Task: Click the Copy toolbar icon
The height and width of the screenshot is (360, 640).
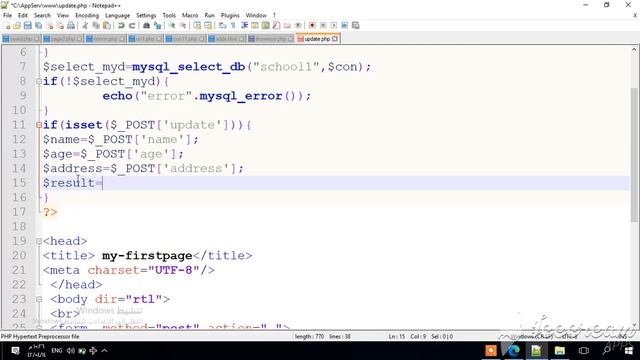Action: [96, 25]
